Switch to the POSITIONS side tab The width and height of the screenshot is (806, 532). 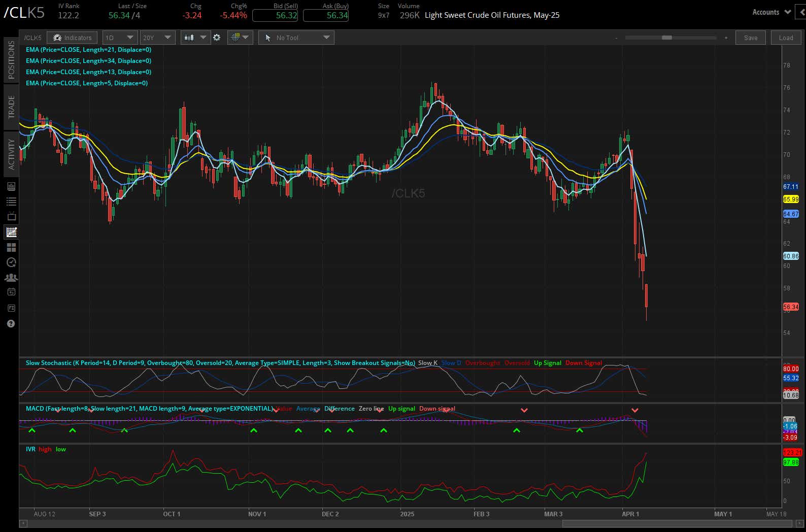(x=11, y=59)
